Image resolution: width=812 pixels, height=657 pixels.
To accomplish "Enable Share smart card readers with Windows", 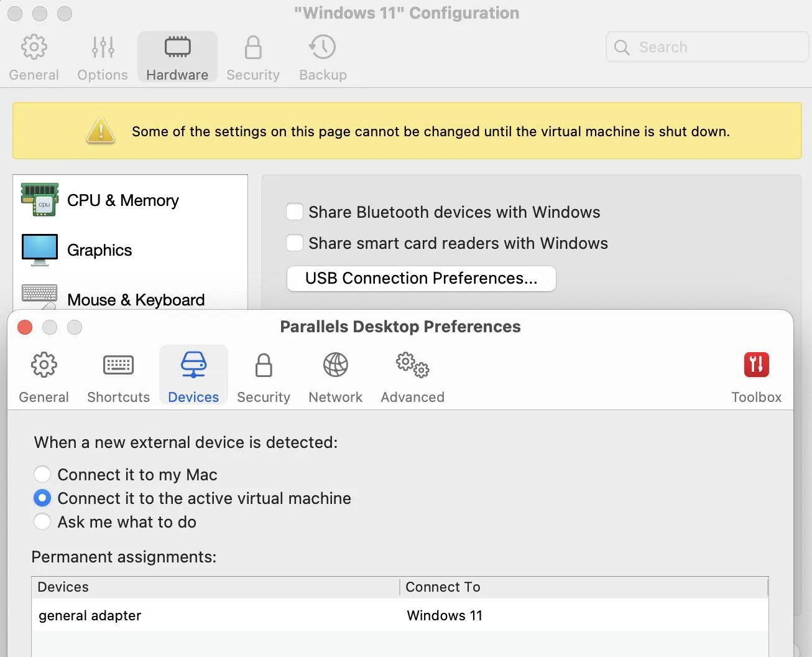I will (x=295, y=243).
